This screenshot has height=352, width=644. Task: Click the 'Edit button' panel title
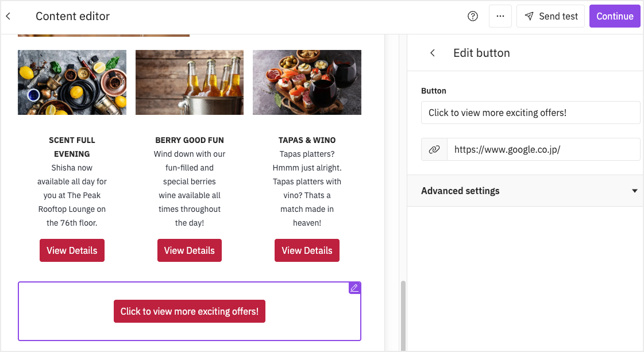481,53
